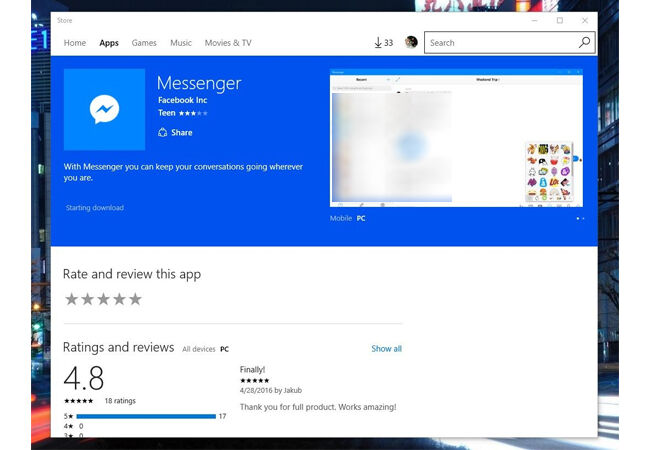Rate the app one star
Screen dimensions: 650x450
[x=72, y=299]
